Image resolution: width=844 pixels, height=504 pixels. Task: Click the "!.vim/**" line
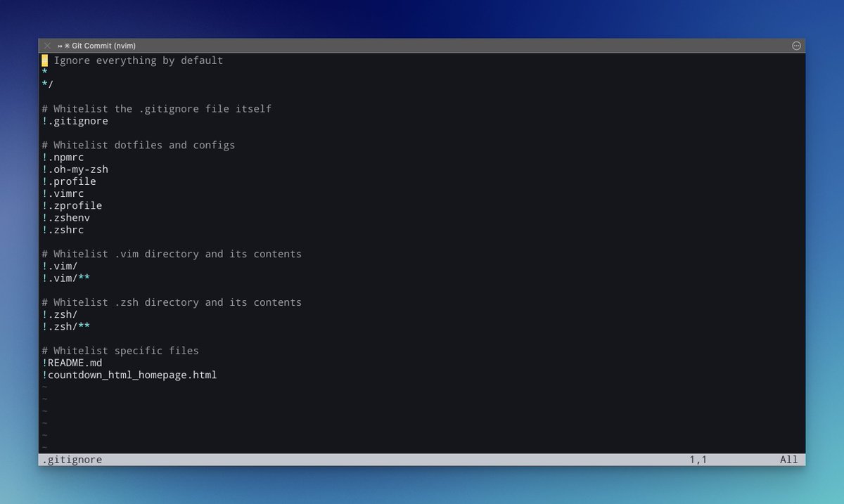coord(65,278)
